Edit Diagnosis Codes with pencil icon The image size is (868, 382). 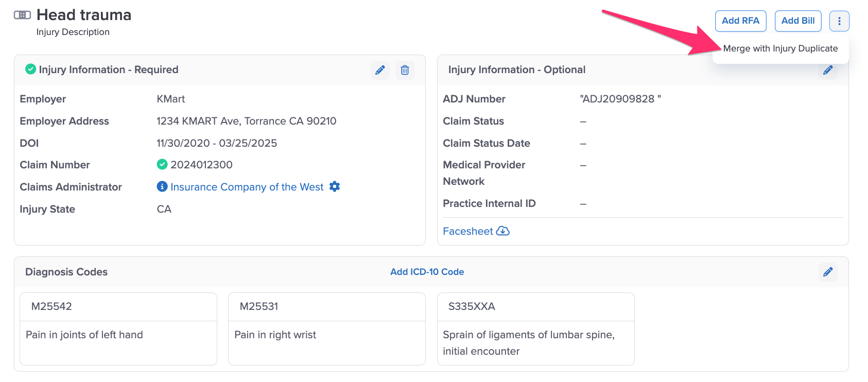(x=828, y=272)
